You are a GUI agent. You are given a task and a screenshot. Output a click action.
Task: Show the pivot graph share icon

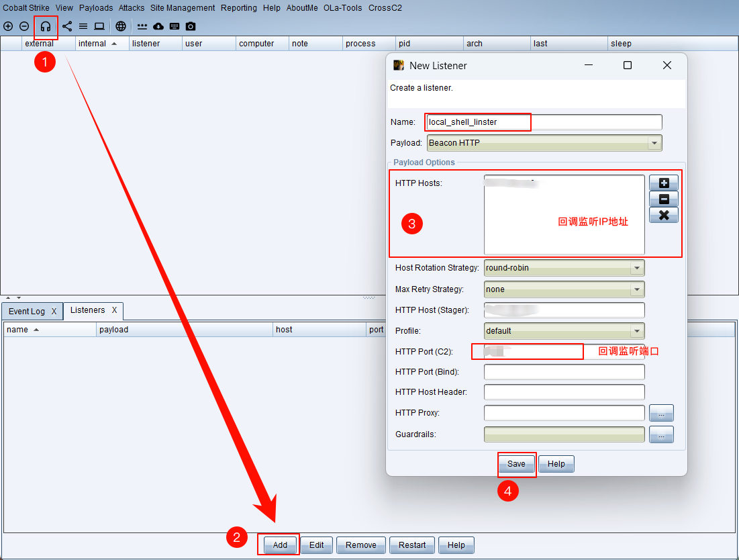[67, 26]
